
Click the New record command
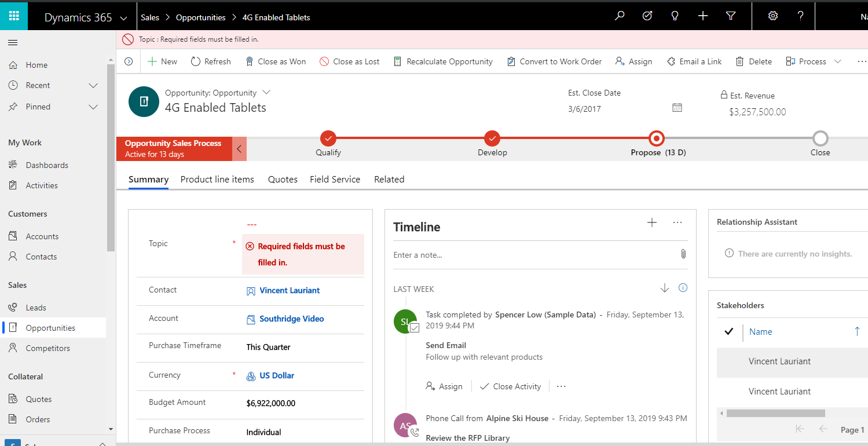pos(162,61)
